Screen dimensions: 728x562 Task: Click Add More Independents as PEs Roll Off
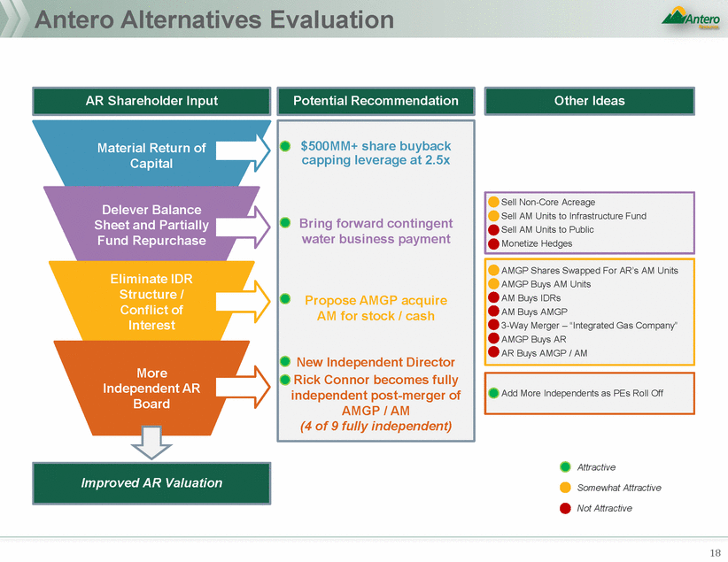click(x=582, y=393)
